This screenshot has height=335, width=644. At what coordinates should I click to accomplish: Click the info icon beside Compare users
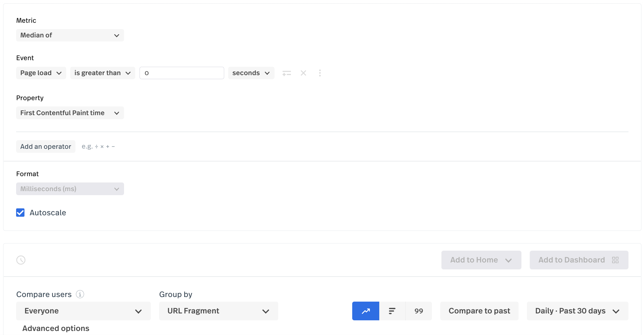point(80,294)
